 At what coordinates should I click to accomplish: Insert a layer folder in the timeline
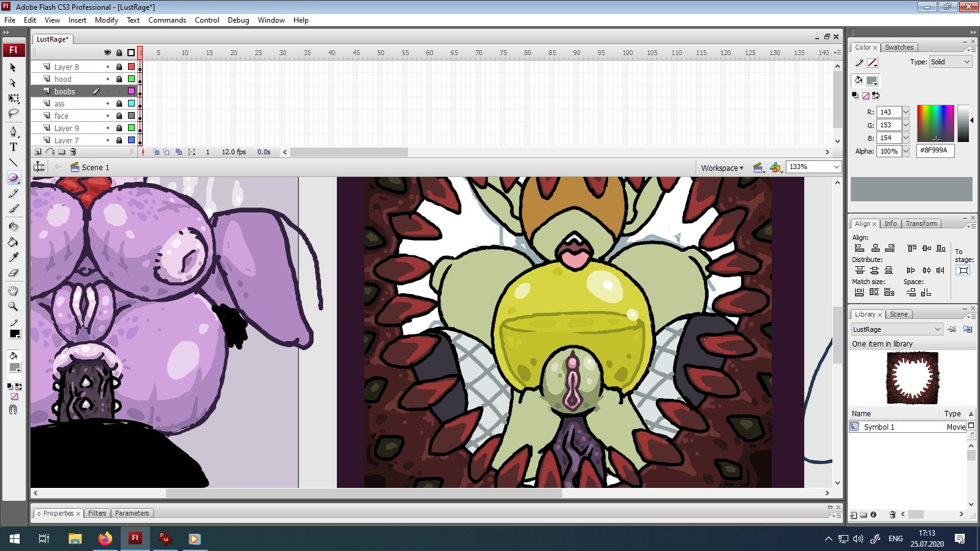pos(61,152)
